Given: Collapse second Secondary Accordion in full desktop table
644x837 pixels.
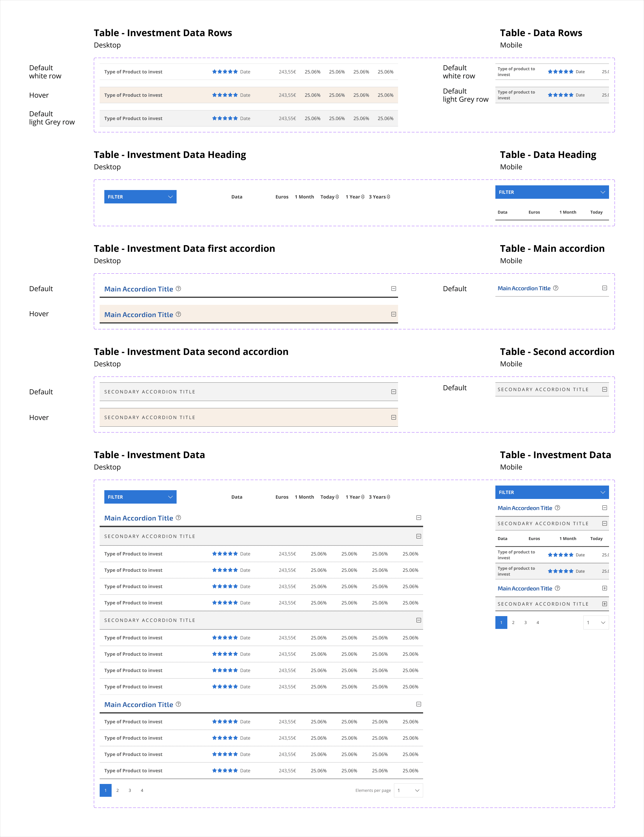Looking at the screenshot, I should tap(419, 620).
